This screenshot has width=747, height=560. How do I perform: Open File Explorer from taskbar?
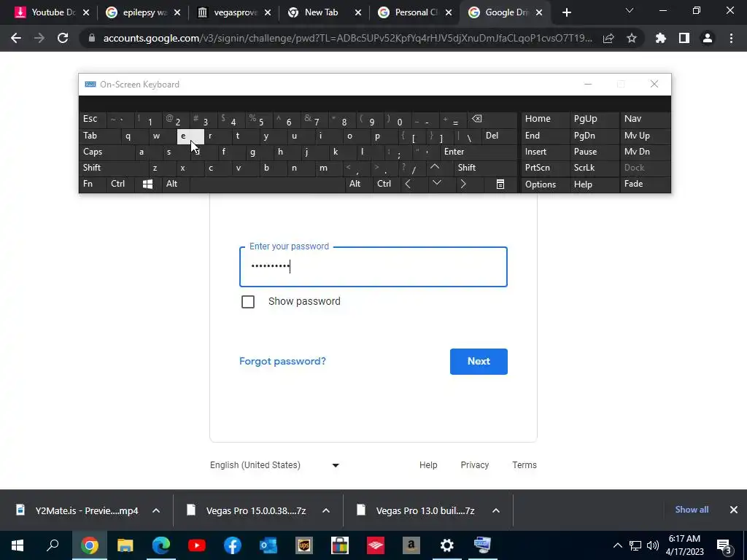coord(125,545)
